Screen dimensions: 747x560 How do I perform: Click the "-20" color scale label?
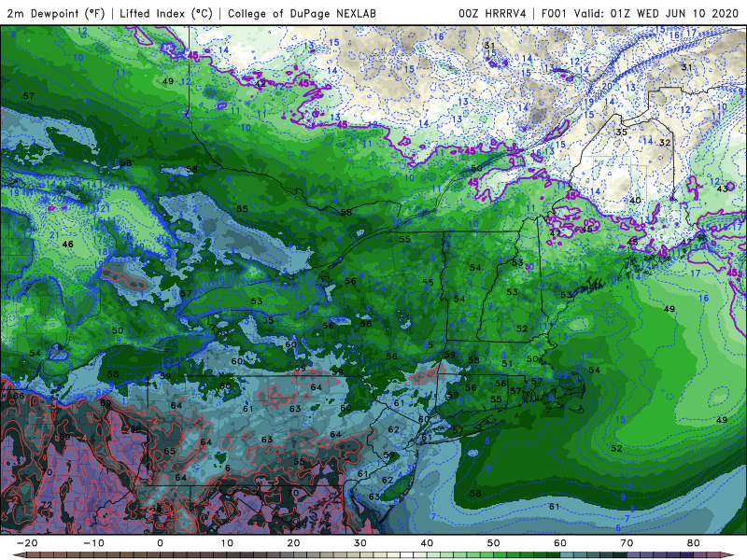(27, 543)
